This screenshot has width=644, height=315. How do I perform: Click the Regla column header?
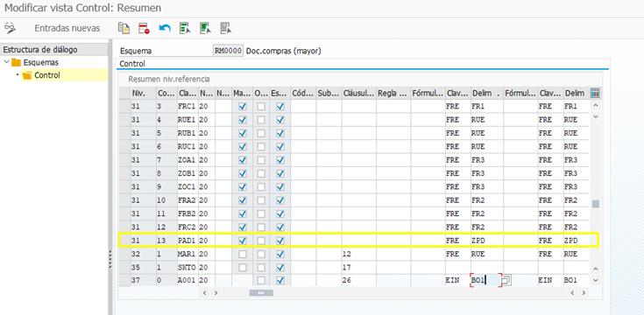[393, 94]
